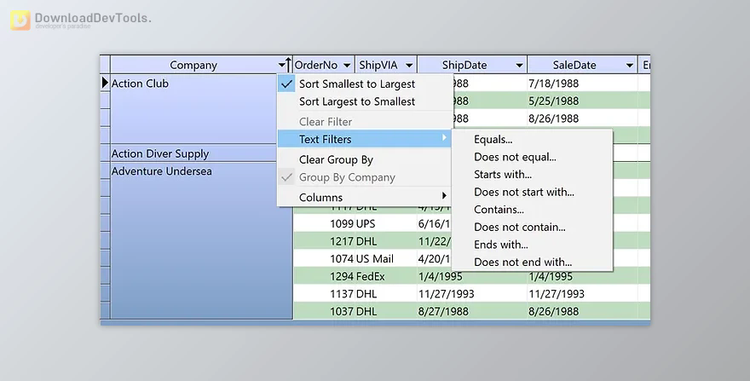Click the 7/18/1988 SaleDate cell

[x=583, y=83]
